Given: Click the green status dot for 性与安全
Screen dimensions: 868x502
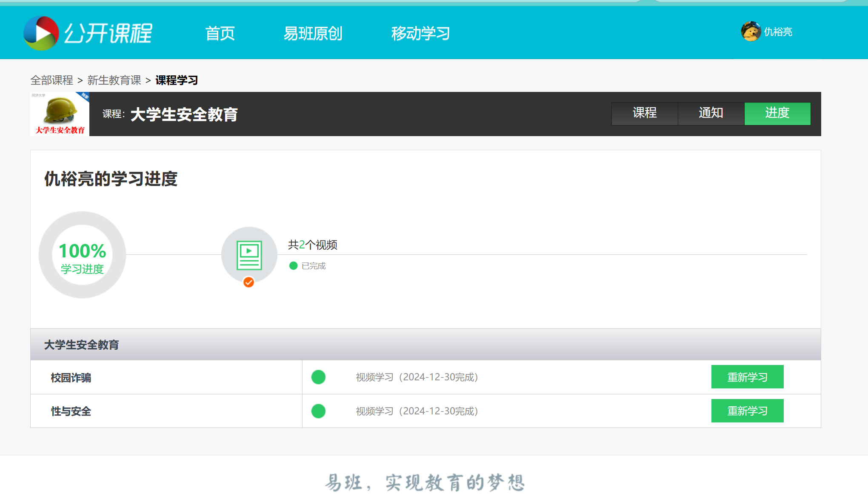Looking at the screenshot, I should coord(318,411).
